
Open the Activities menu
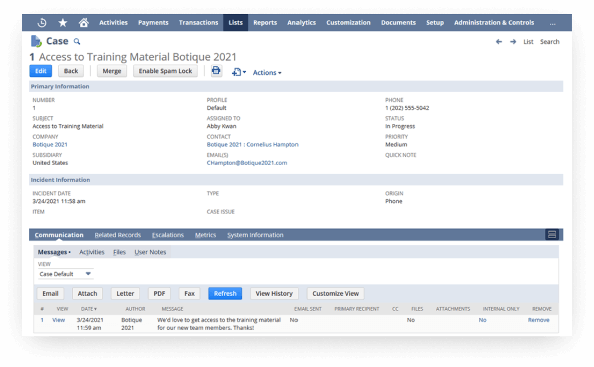coord(113,23)
